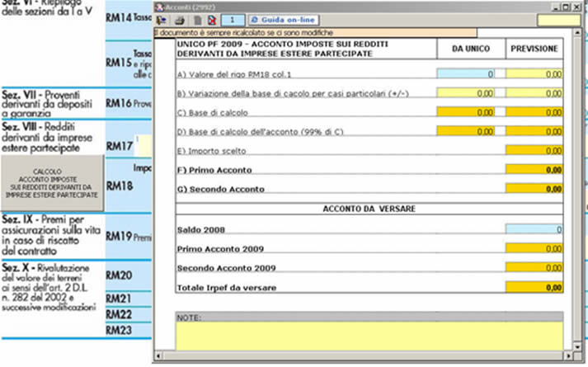Click Previsione field for Valore del rigo RM18
Screen dimensions: 588x367
pos(534,74)
